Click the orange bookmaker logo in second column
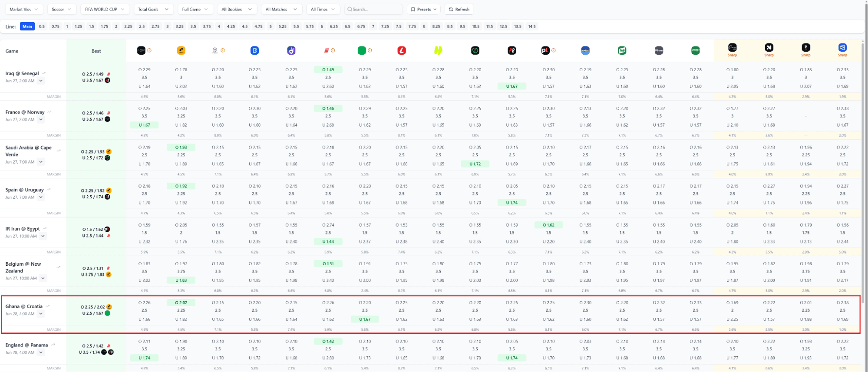The height and width of the screenshot is (372, 868). tap(181, 51)
